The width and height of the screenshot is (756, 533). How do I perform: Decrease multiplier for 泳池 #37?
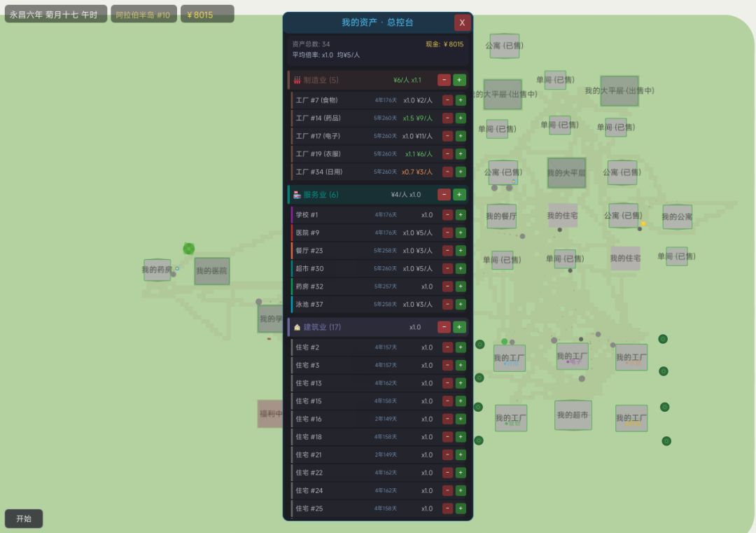coord(448,305)
